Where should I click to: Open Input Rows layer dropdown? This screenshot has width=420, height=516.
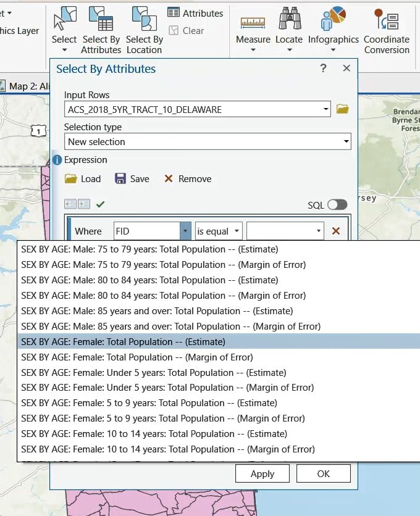point(325,109)
